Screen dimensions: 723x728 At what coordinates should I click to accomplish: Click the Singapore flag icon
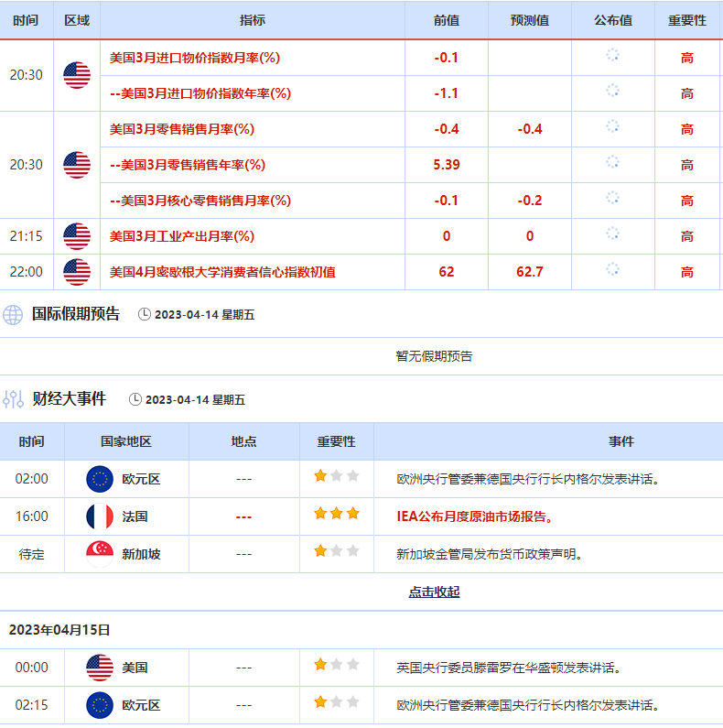coord(99,554)
